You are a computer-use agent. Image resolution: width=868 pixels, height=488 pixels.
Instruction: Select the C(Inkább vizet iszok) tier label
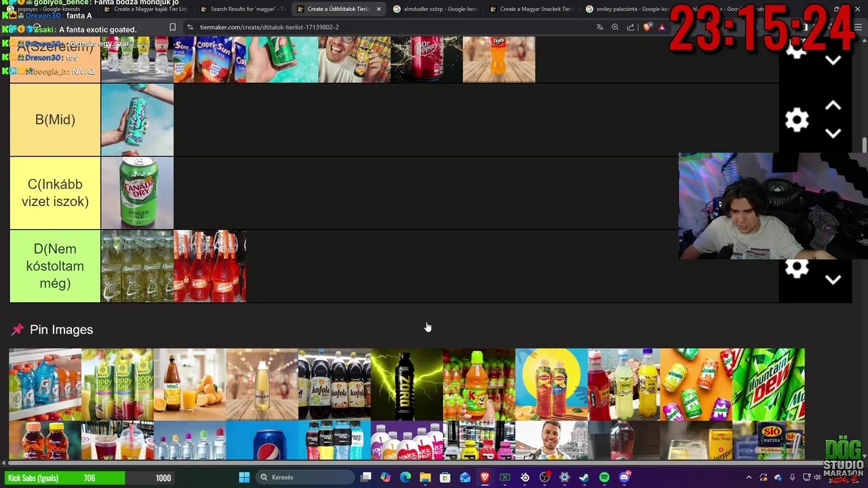click(55, 193)
